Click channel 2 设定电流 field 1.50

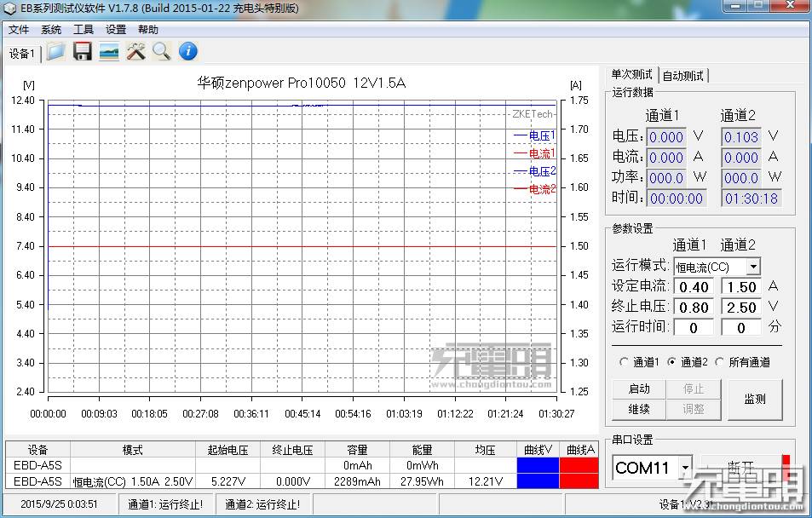(741, 286)
